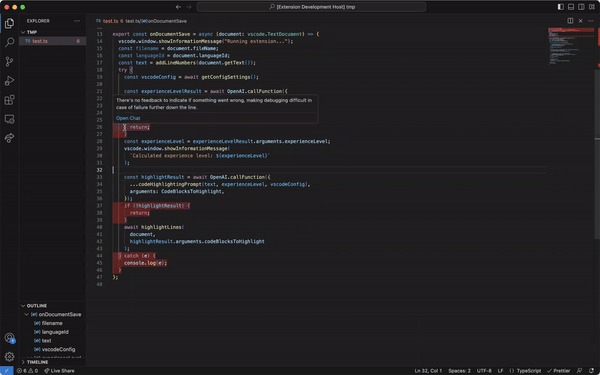Open the Remote Explorer view
Screen dimensions: 600x375
click(9, 119)
